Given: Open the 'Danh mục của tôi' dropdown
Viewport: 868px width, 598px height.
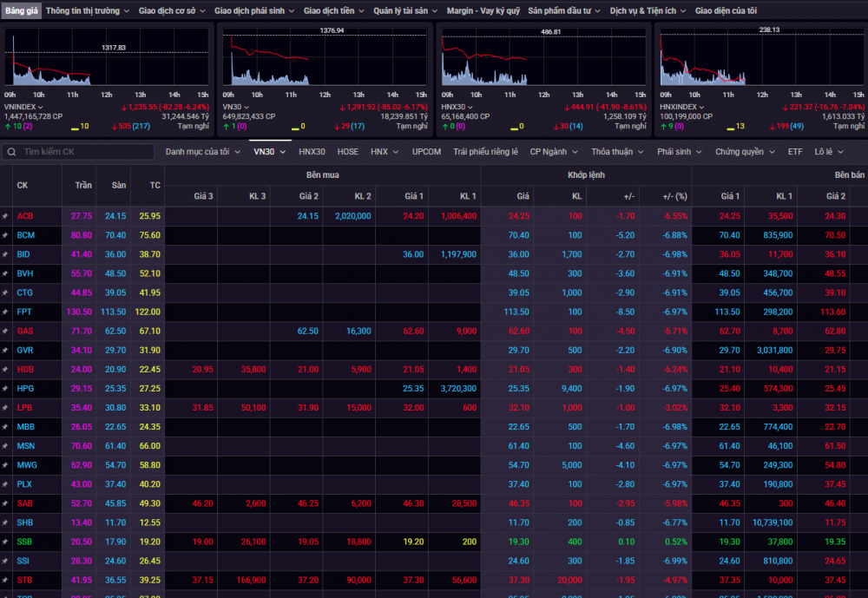Looking at the screenshot, I should [204, 152].
